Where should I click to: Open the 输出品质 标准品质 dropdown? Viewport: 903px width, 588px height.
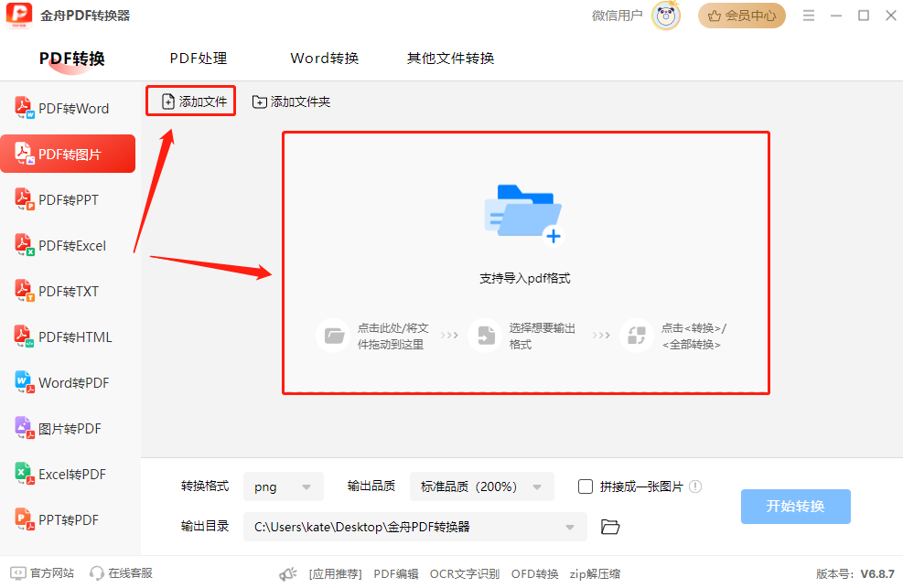(x=482, y=486)
